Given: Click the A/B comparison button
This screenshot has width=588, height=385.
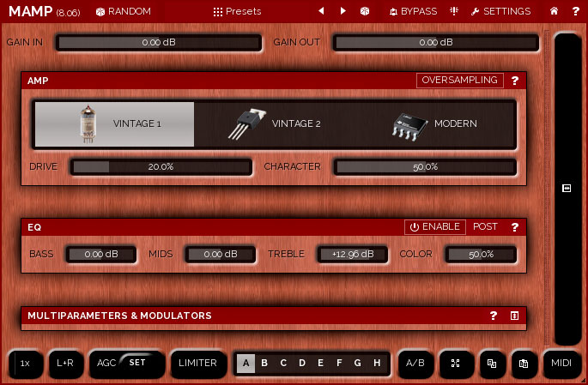Looking at the screenshot, I should (x=415, y=363).
